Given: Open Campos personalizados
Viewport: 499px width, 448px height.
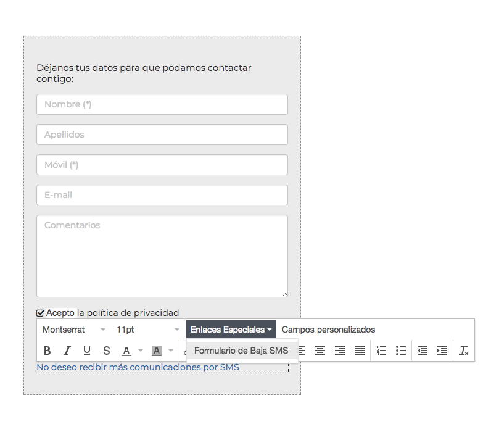Looking at the screenshot, I should point(328,330).
